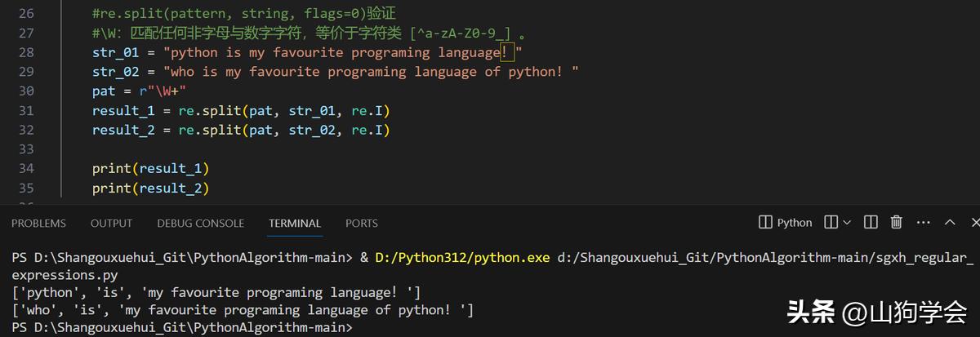Click the wrapped 'expressions.py' text in the terminal
Screen dimensions: 980x337
point(64,275)
